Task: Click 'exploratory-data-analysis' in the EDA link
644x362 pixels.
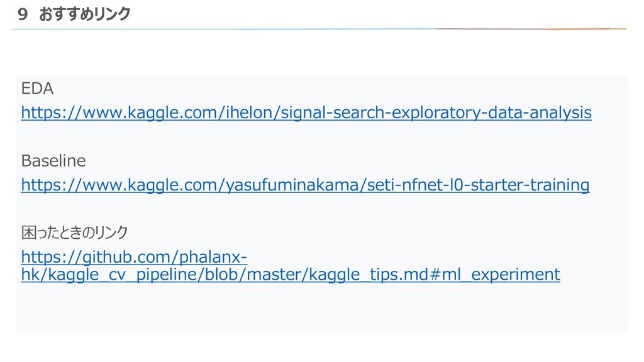Action: tap(491, 113)
